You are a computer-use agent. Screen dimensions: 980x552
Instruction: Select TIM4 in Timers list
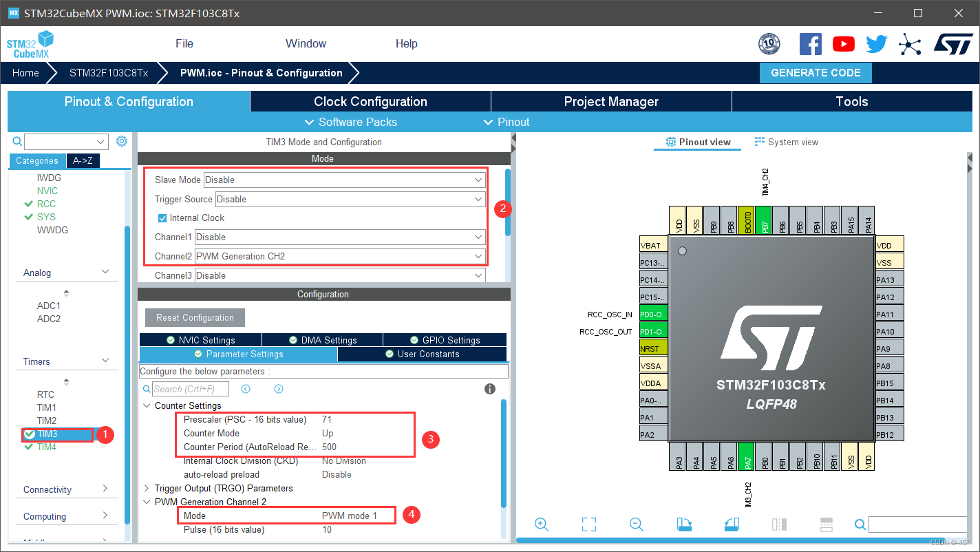coord(47,447)
